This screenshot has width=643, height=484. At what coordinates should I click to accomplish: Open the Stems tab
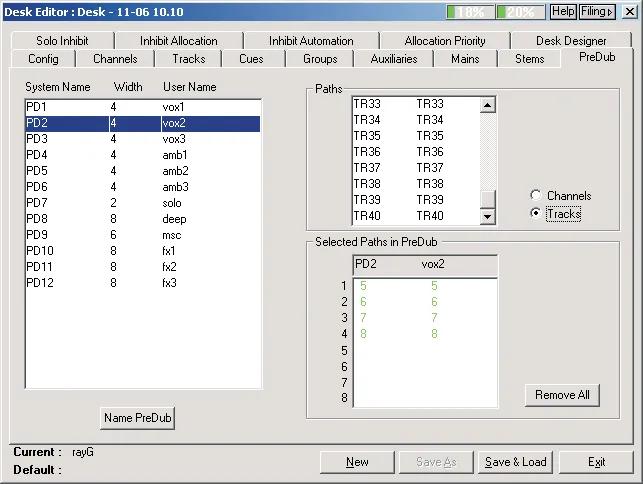click(x=529, y=59)
